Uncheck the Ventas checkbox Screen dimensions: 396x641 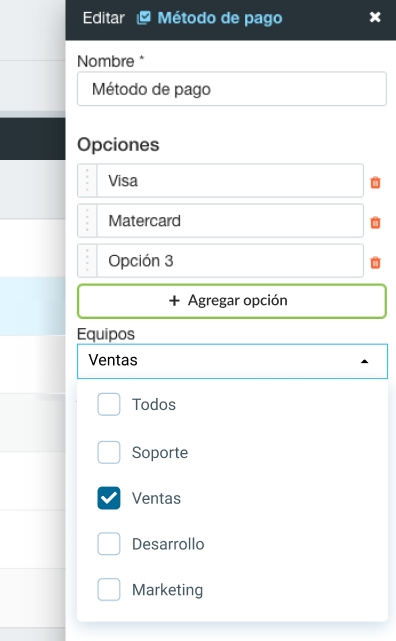(109, 498)
